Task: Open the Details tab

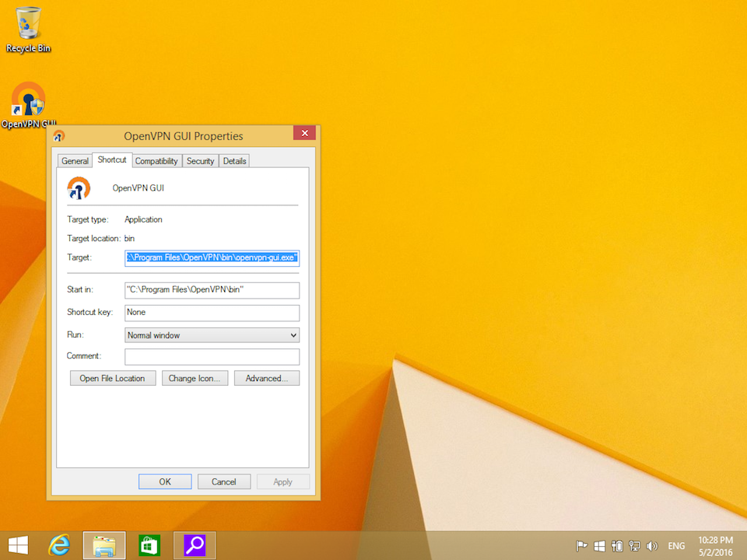Action: 234,161
